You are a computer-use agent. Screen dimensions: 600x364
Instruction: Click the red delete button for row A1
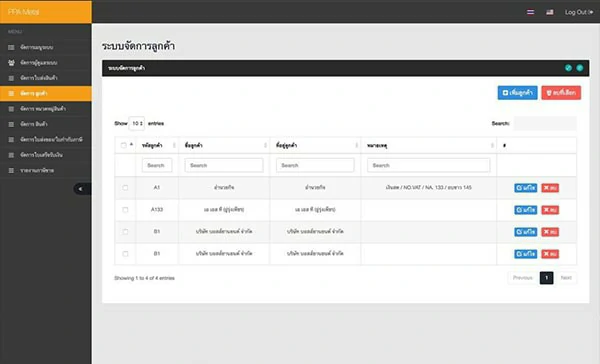pos(550,188)
